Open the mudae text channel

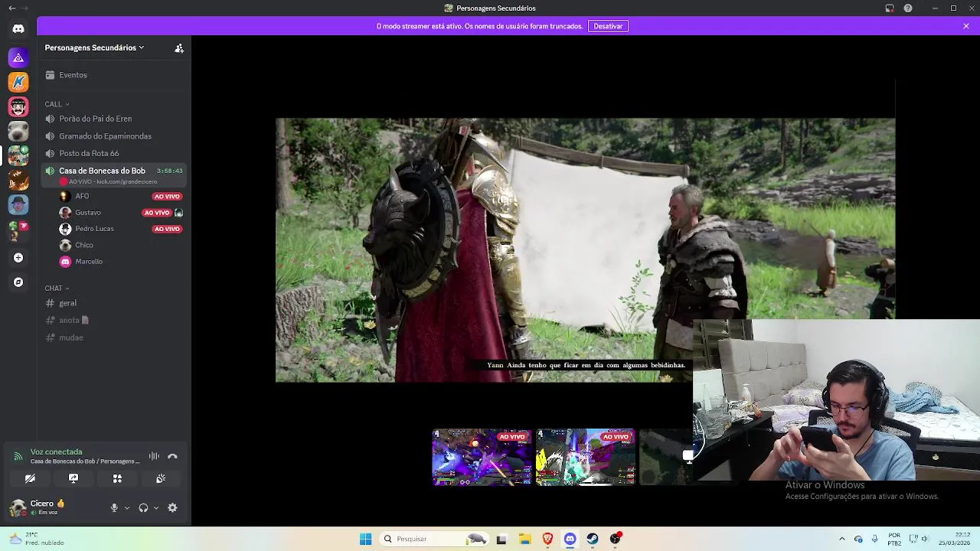click(114, 337)
